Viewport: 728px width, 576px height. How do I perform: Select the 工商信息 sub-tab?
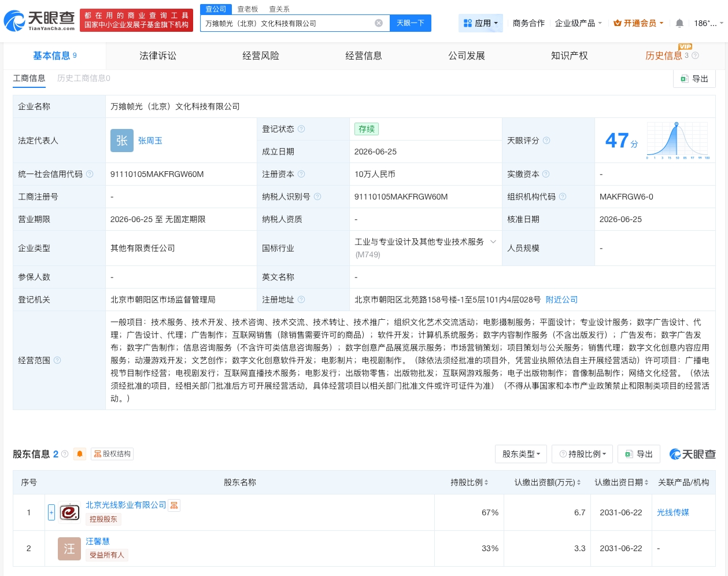pyautogui.click(x=29, y=78)
